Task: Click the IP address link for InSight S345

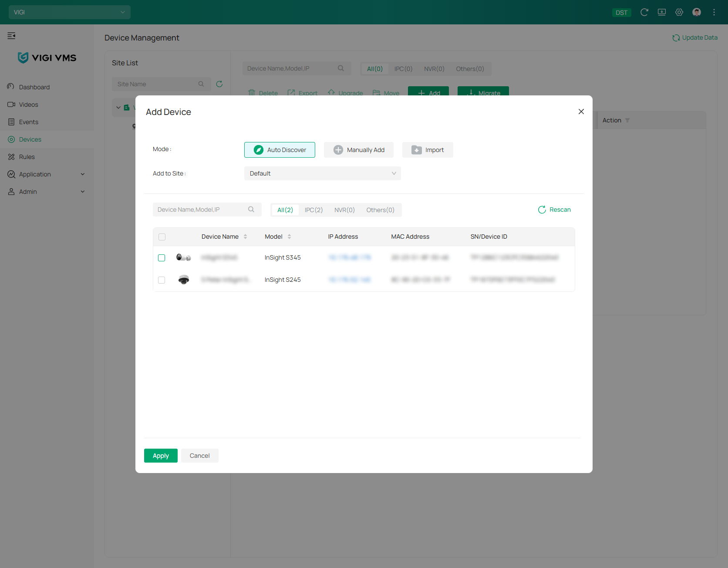Action: point(350,257)
